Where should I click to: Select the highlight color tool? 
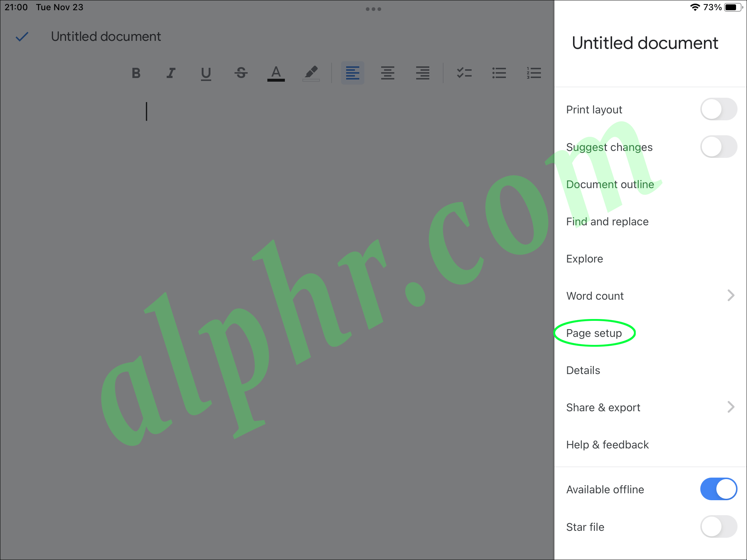point(311,73)
